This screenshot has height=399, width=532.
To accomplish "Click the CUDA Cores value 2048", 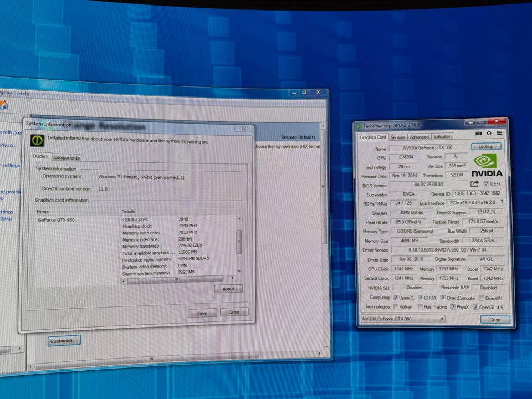I will [183, 219].
